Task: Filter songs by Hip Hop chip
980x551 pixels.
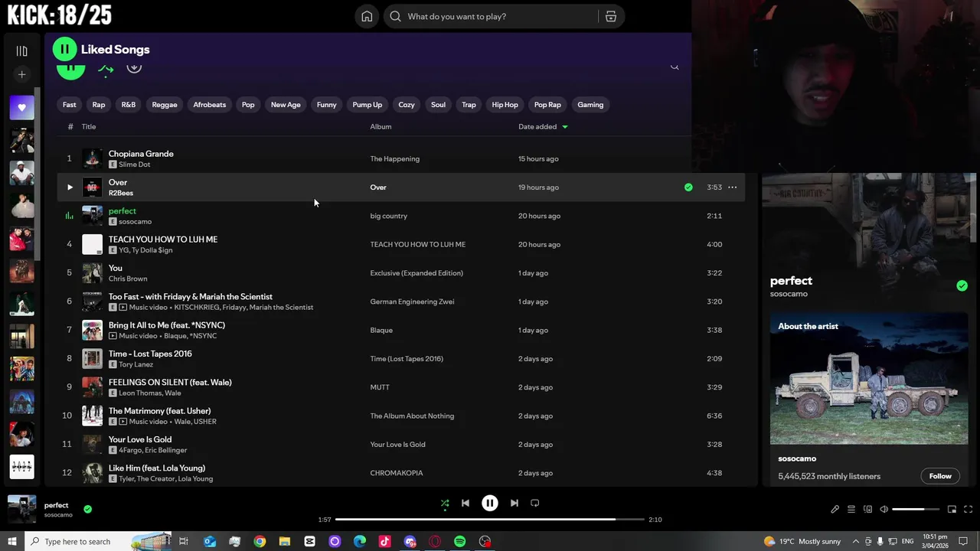Action: point(505,105)
